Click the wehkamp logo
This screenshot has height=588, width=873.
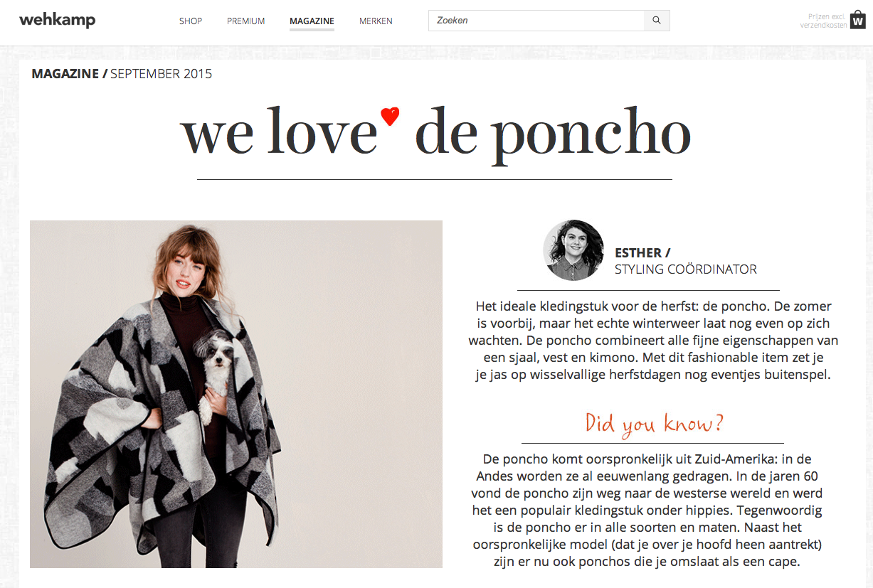(57, 20)
